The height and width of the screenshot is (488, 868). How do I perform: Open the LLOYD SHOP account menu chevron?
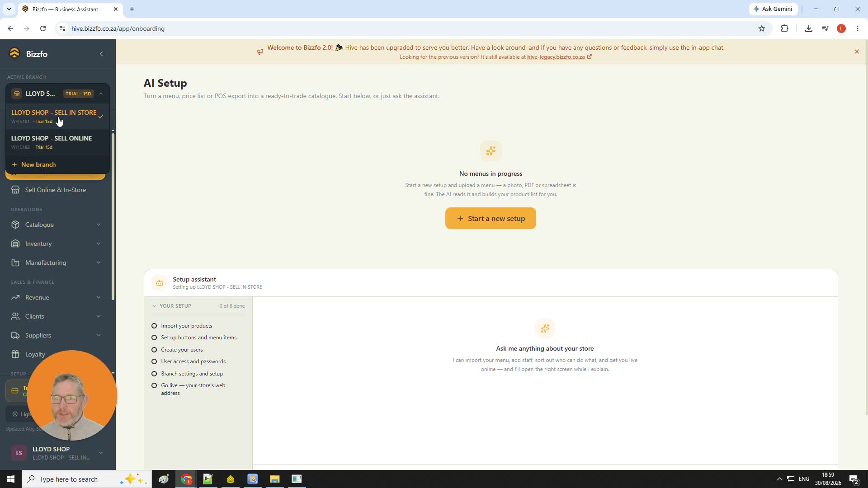(101, 453)
